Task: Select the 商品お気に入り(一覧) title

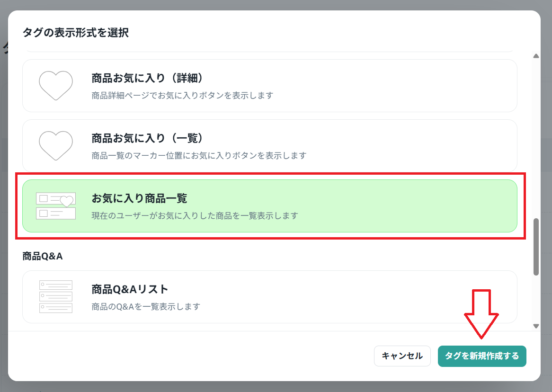Action: click(147, 138)
